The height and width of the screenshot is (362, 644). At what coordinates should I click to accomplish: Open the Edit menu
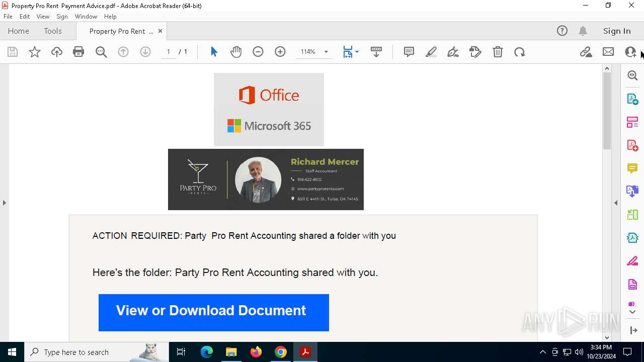point(25,17)
